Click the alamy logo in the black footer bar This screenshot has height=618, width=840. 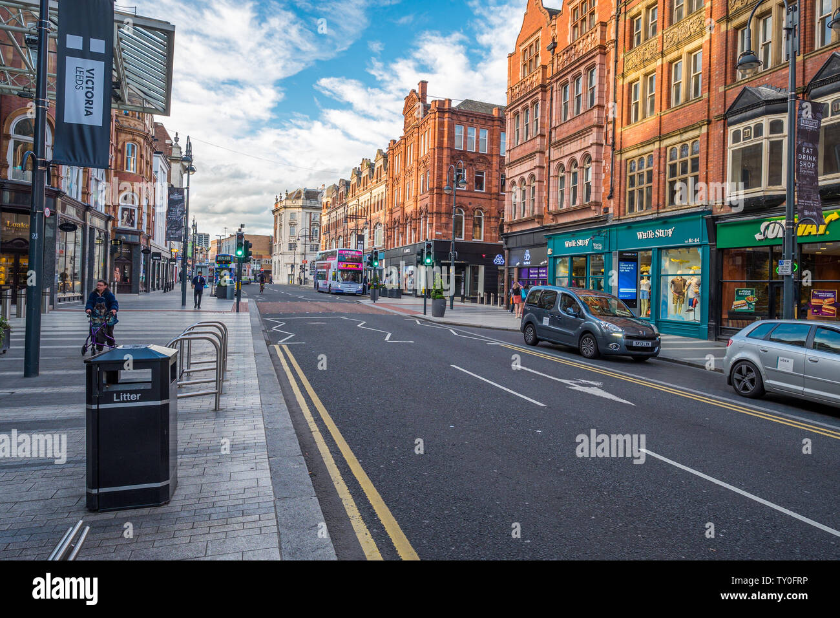(x=65, y=588)
